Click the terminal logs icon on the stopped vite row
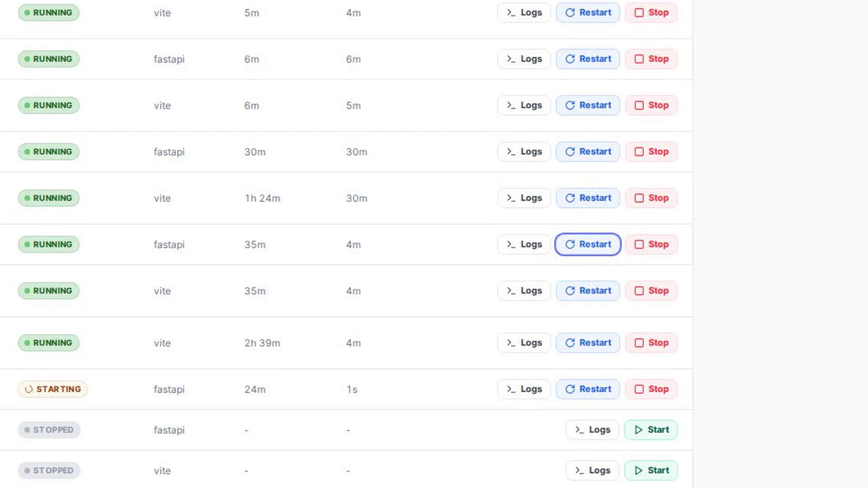The height and width of the screenshot is (488, 868). 580,470
